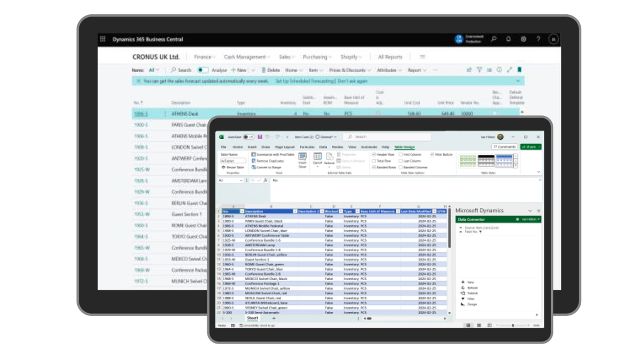
Task: Click the expand page icon in Business Central
Action: click(x=509, y=70)
